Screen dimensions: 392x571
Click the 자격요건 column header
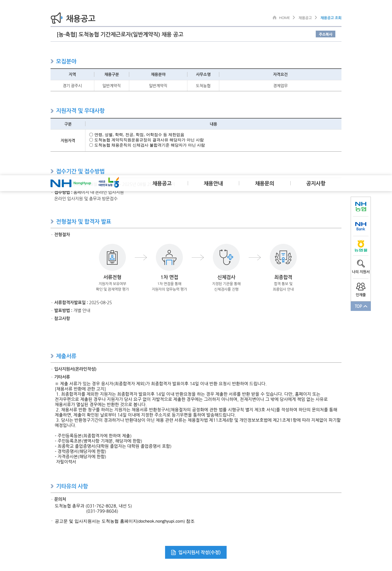point(280,74)
